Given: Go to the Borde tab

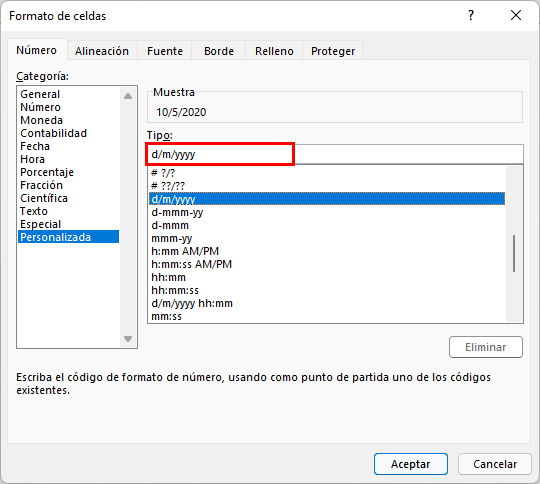Looking at the screenshot, I should pyautogui.click(x=219, y=51).
